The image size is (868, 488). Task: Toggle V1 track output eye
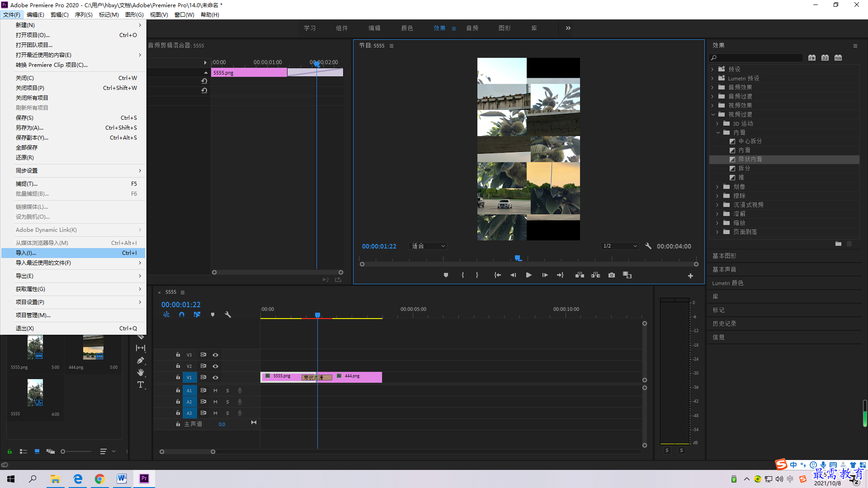coord(215,377)
